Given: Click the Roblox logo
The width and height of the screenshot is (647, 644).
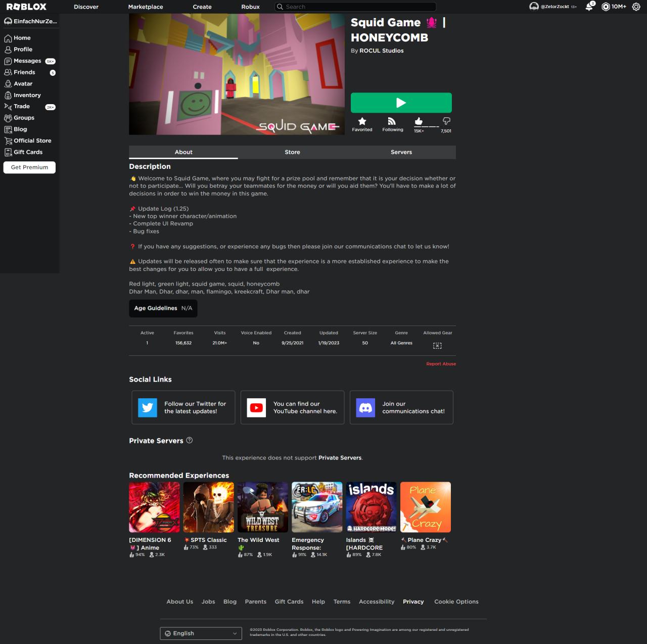Looking at the screenshot, I should (26, 7).
